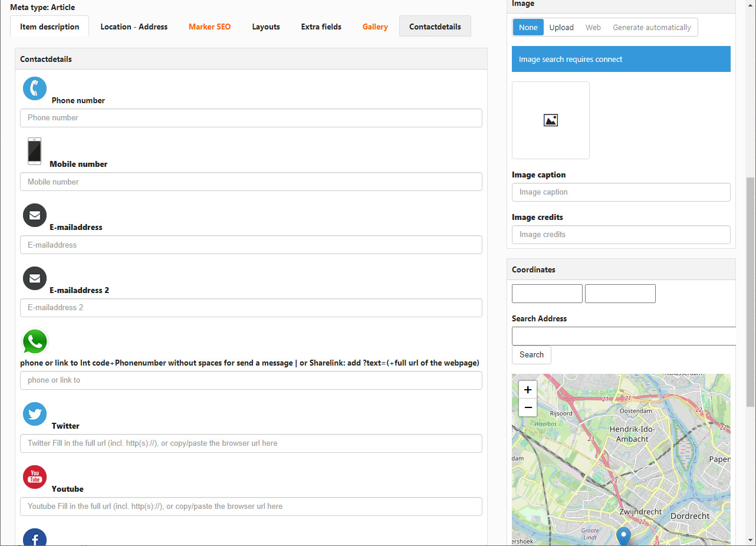This screenshot has height=546, width=756.
Task: Focus the Image credits field
Action: pos(621,235)
